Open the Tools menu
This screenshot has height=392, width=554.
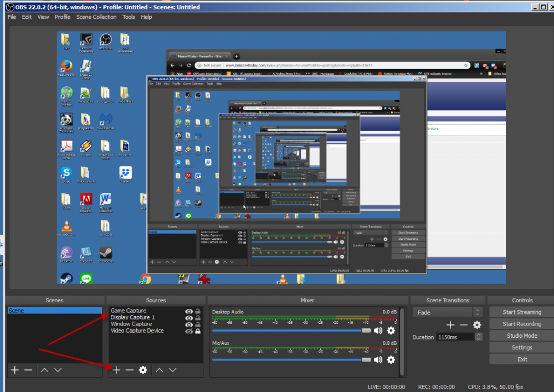coord(129,17)
